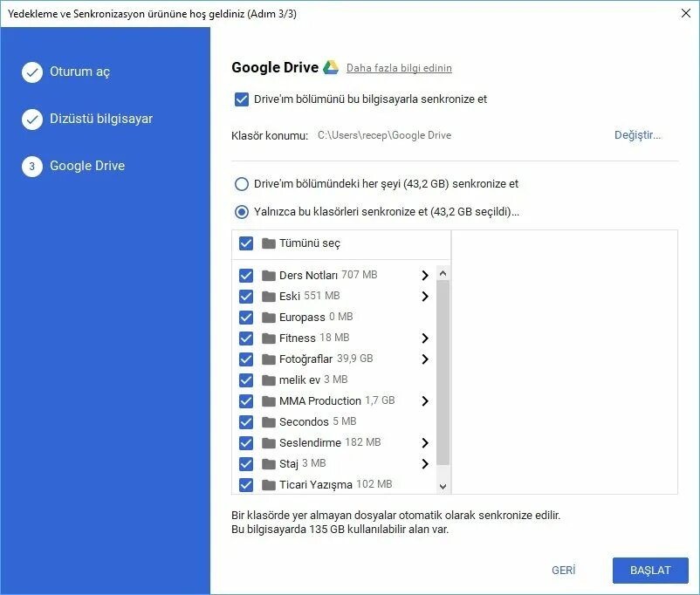Click the Ticari Yazışma 102 MB size text
The width and height of the screenshot is (700, 595).
coord(374,484)
